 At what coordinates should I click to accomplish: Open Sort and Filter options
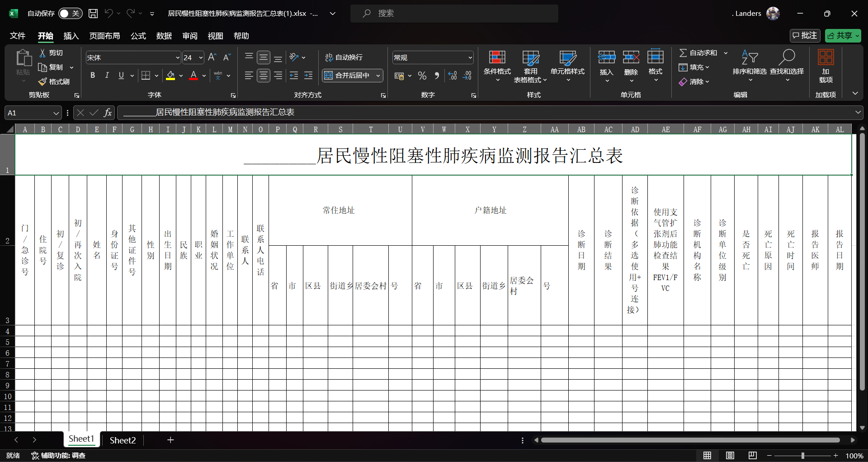point(750,66)
